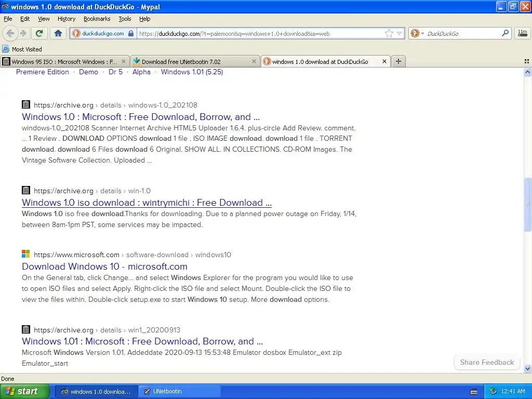Switch to Windows 95 ISO tab
This screenshot has height=399, width=532.
click(x=64, y=61)
